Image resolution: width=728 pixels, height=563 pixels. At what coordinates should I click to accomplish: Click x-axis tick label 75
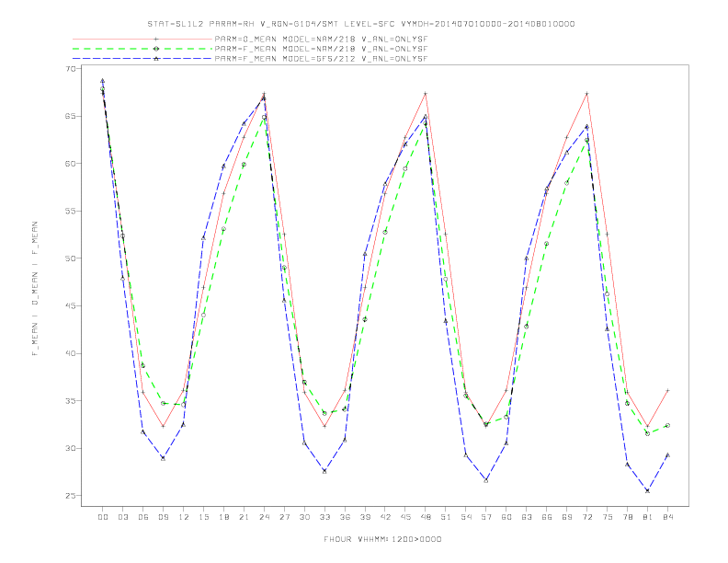tap(608, 517)
